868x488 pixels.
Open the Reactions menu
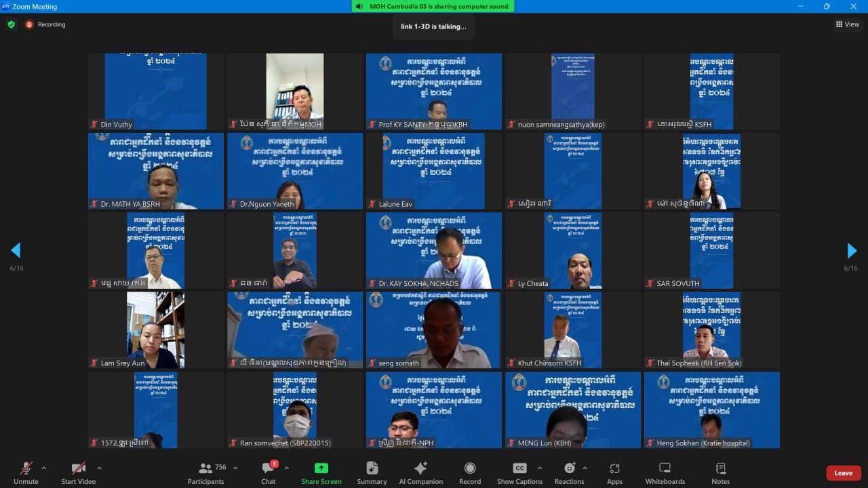(x=569, y=472)
